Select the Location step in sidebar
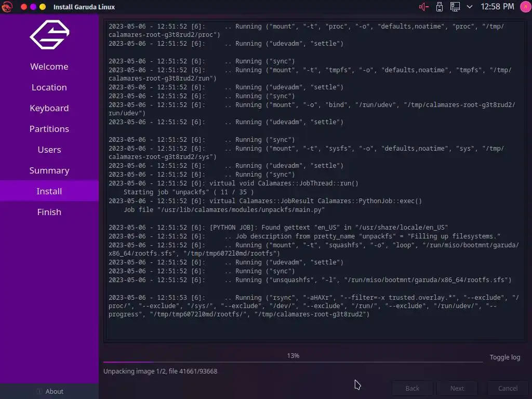Image resolution: width=532 pixels, height=399 pixels. (x=49, y=87)
